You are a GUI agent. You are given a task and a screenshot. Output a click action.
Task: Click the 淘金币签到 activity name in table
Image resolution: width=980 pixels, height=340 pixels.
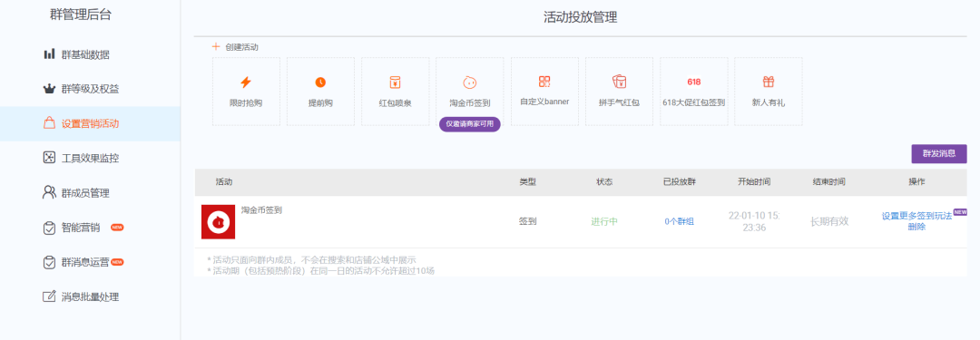click(262, 210)
